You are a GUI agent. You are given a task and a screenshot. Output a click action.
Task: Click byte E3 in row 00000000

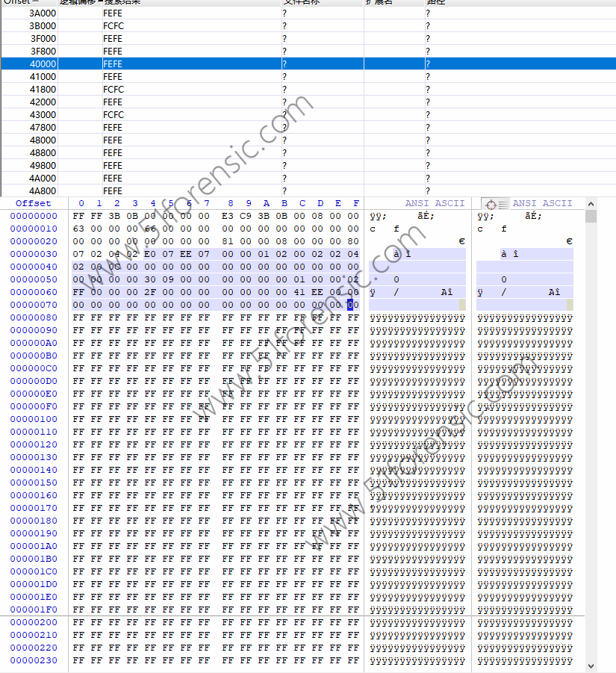pos(228,216)
